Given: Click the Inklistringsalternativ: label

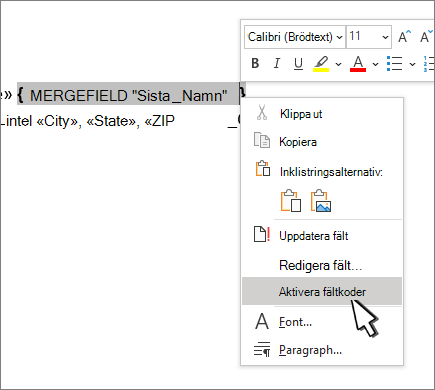Looking at the screenshot, I should click(x=331, y=172).
